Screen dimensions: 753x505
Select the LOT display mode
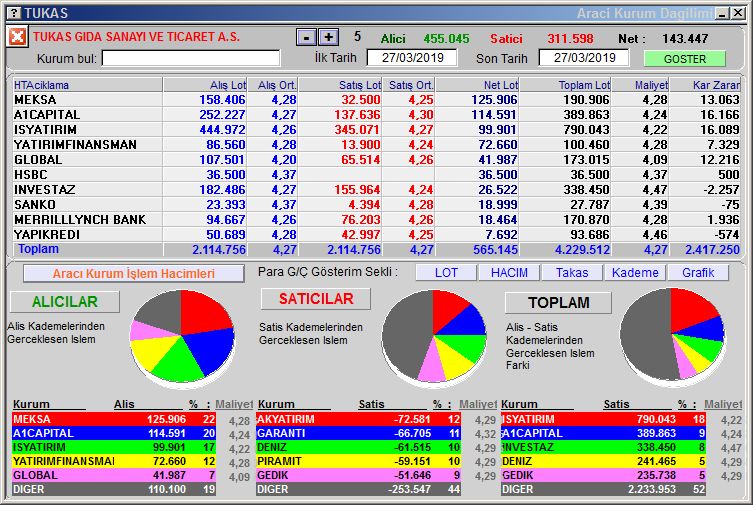[x=446, y=273]
